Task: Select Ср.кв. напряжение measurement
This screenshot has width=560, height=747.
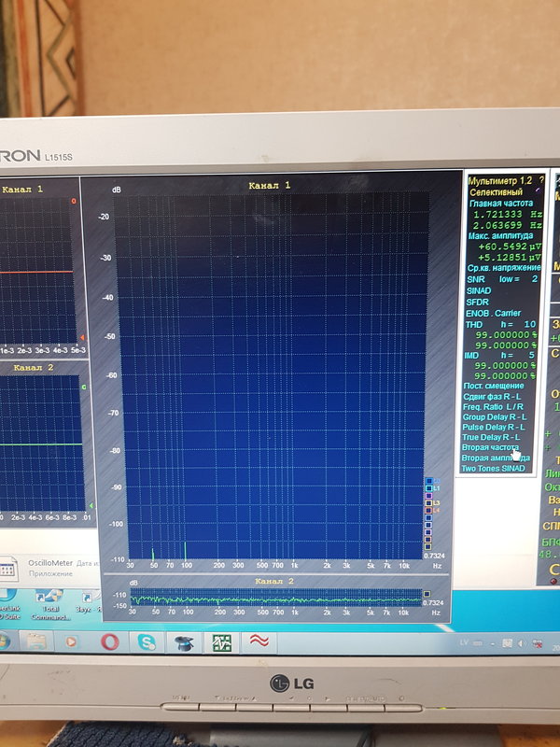Action: (x=504, y=268)
